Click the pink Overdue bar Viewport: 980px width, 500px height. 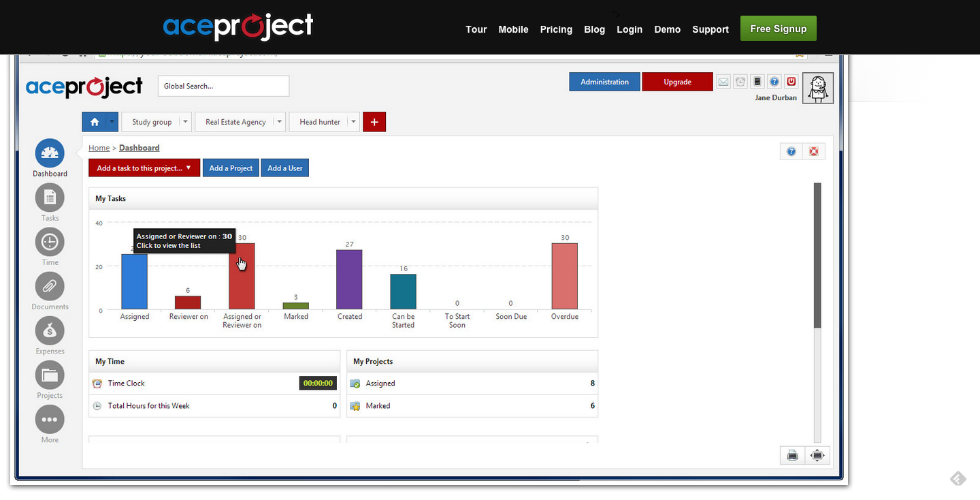coord(565,277)
